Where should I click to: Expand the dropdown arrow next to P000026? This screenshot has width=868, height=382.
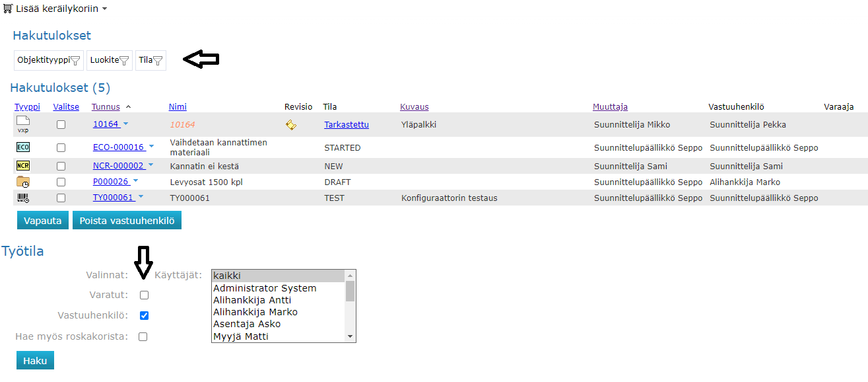pyautogui.click(x=136, y=181)
